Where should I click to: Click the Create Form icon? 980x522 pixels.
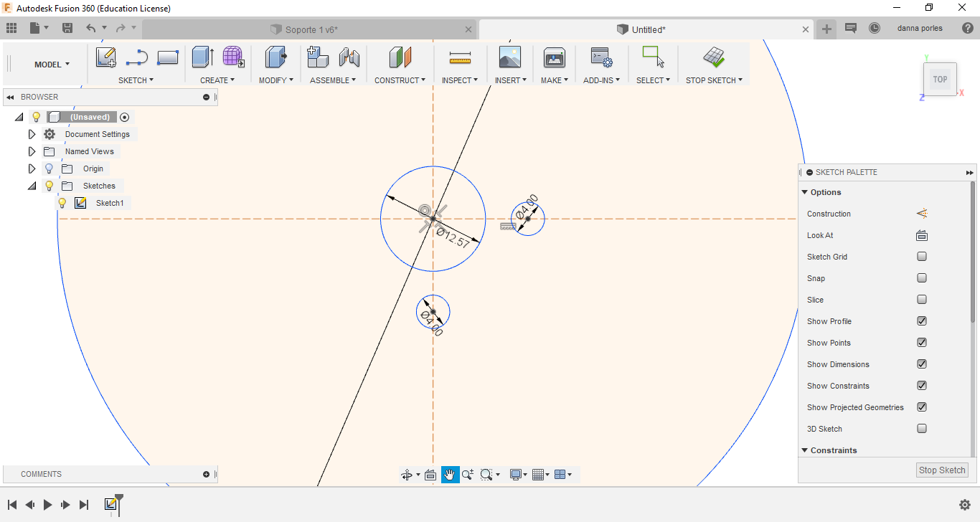coord(233,57)
